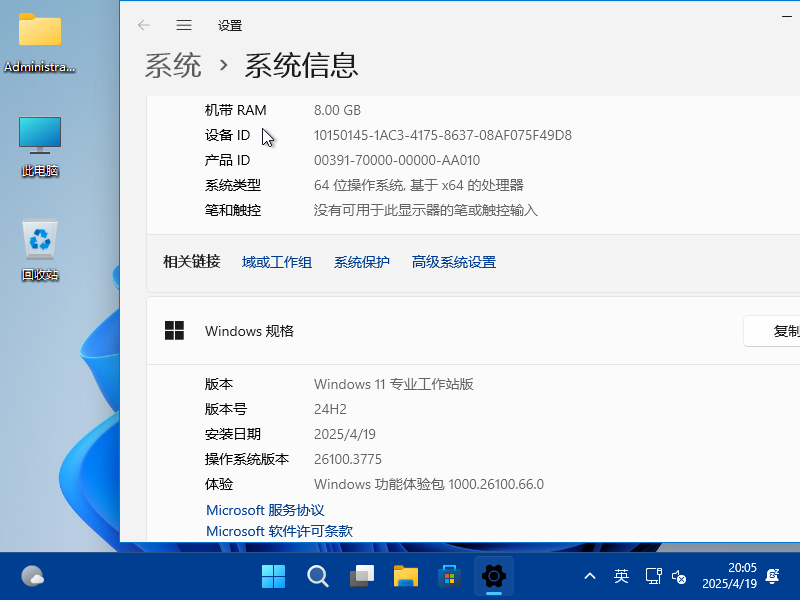The width and height of the screenshot is (800, 600).
Task: Open 高级系统设置 link
Action: pos(454,262)
